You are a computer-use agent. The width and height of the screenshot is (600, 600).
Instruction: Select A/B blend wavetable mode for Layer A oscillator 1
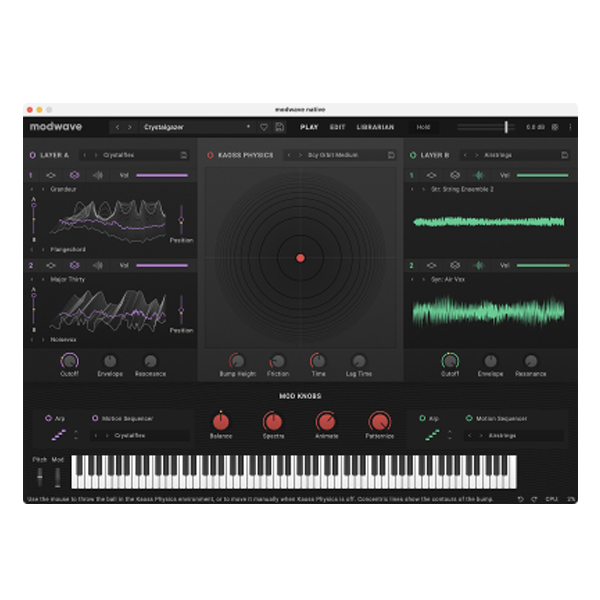(75, 175)
